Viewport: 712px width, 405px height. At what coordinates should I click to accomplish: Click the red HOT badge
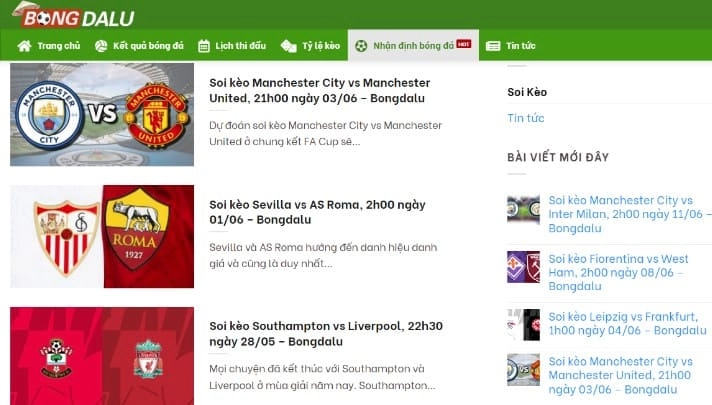pos(464,44)
